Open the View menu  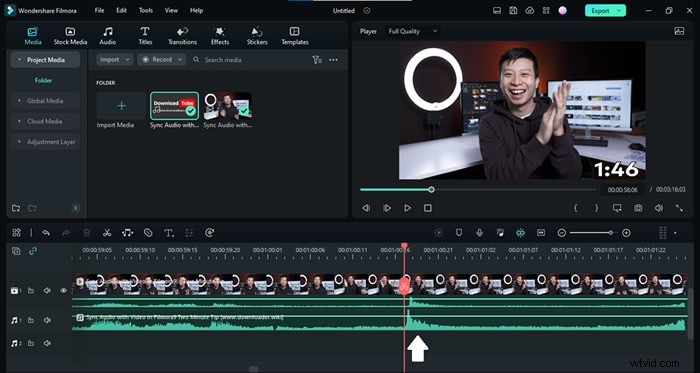point(171,10)
